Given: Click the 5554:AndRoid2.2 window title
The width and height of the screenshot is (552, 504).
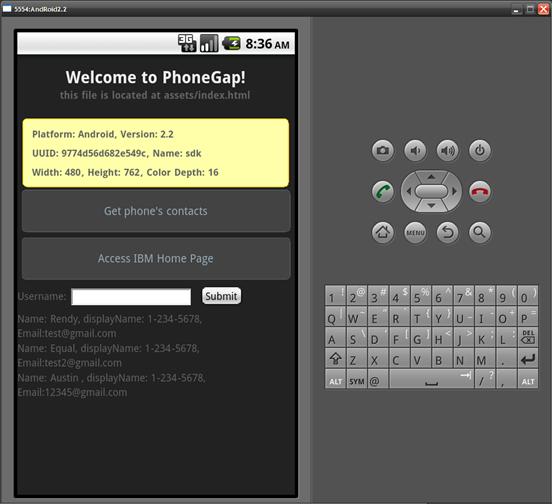Looking at the screenshot, I should pyautogui.click(x=40, y=9).
